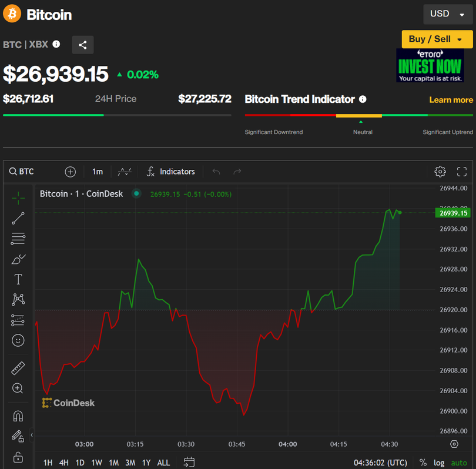
Task: Switch to the 1W time range
Action: (96, 463)
